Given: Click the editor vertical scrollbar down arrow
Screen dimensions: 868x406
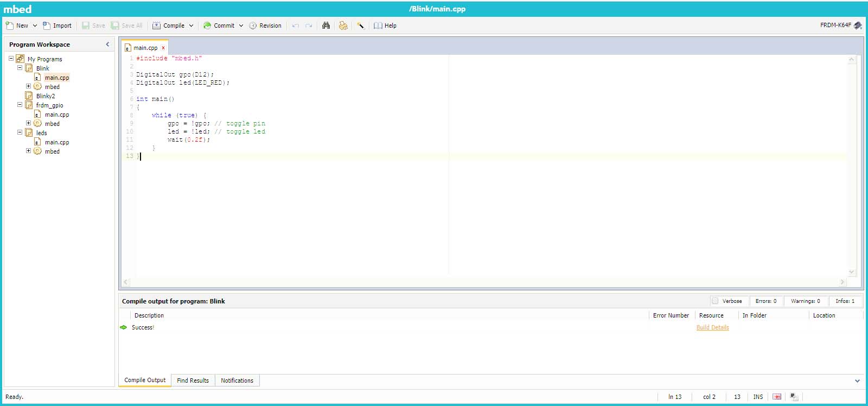Looking at the screenshot, I should click(851, 272).
